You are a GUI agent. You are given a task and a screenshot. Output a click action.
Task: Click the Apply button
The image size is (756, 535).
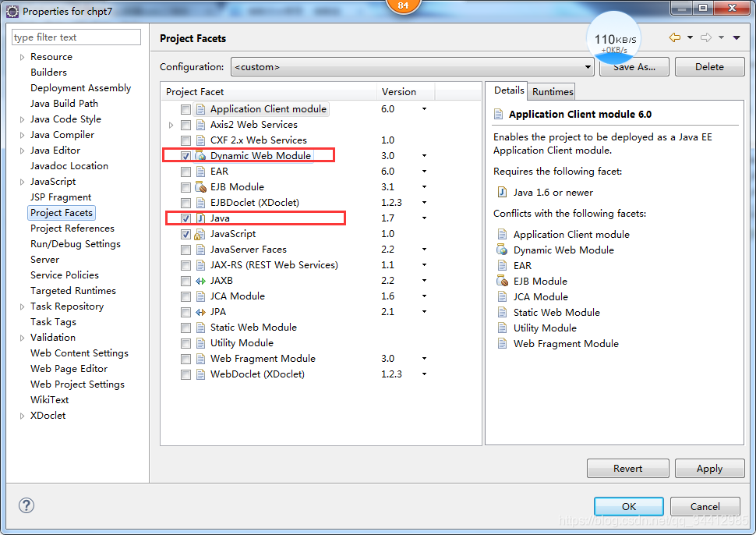[x=710, y=469]
